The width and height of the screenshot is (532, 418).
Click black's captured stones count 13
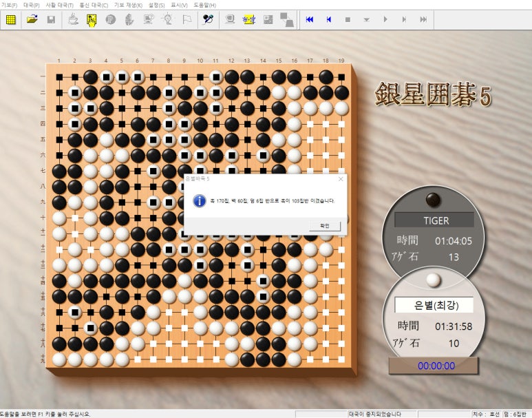click(454, 257)
